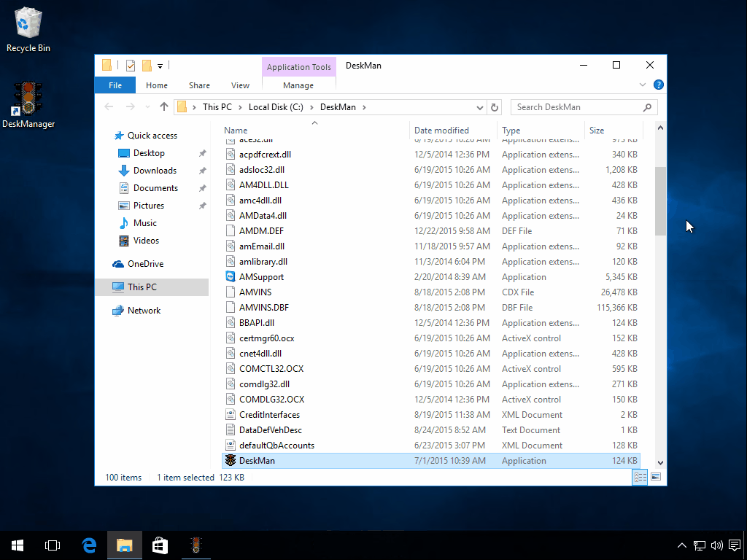Click the file list scroll up arrow
Viewport: 747px width, 560px height.
[x=660, y=128]
